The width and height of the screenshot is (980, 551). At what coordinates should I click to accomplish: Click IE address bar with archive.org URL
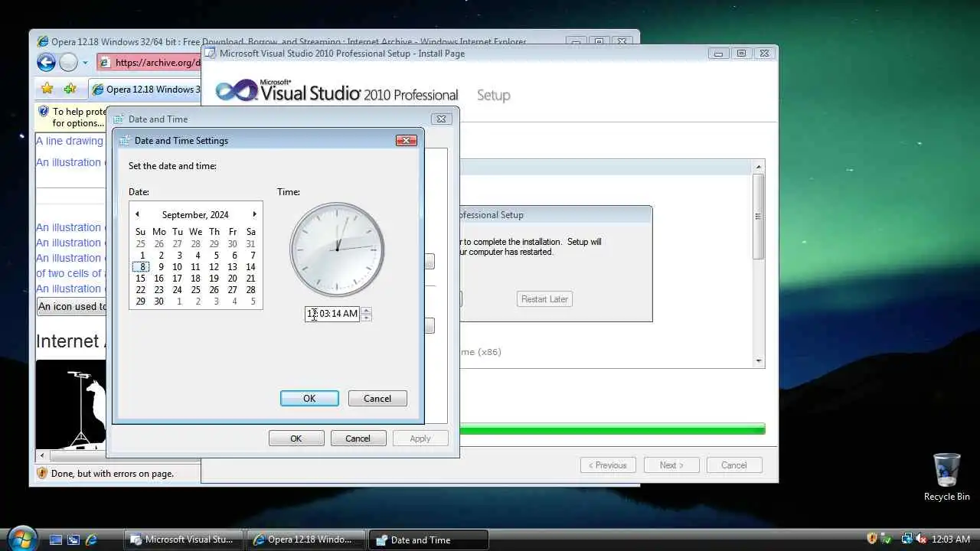(x=149, y=63)
